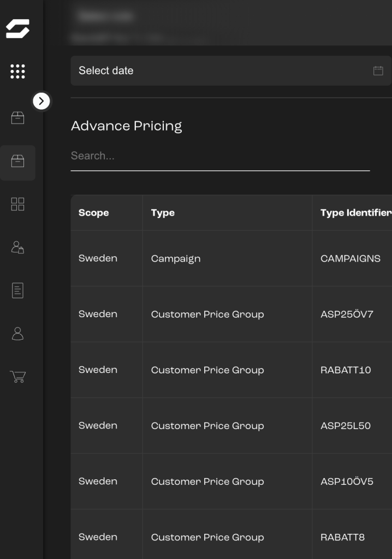Open the four-squares categories icon
The image size is (392, 559).
17,204
